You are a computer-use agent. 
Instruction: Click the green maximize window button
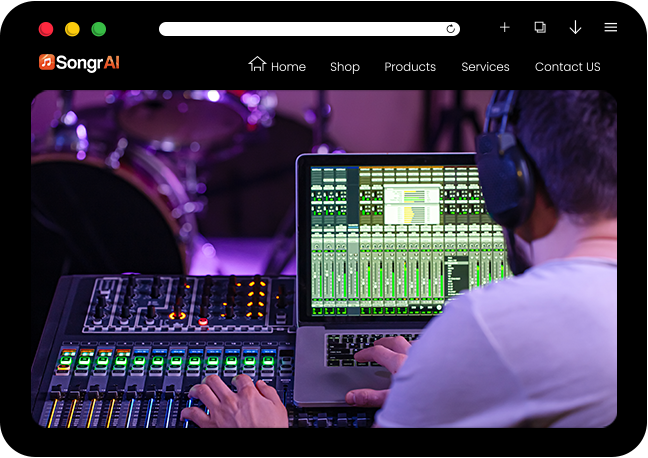(99, 29)
